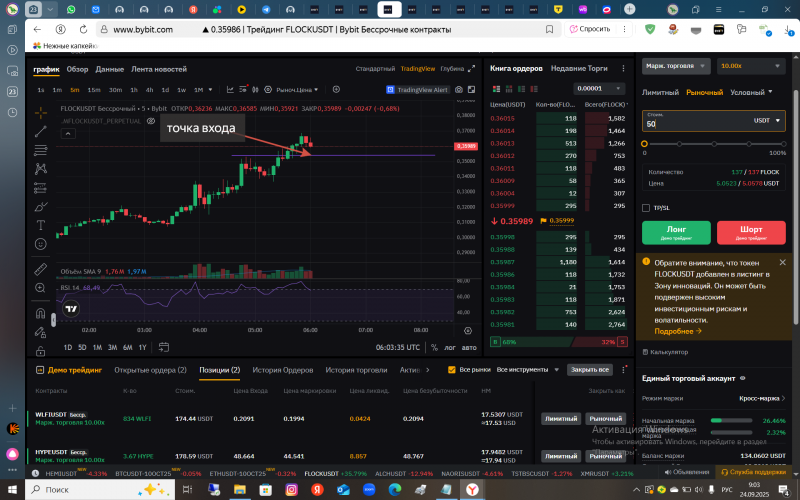
Task: Open the chart indicators icon
Action: point(230,89)
